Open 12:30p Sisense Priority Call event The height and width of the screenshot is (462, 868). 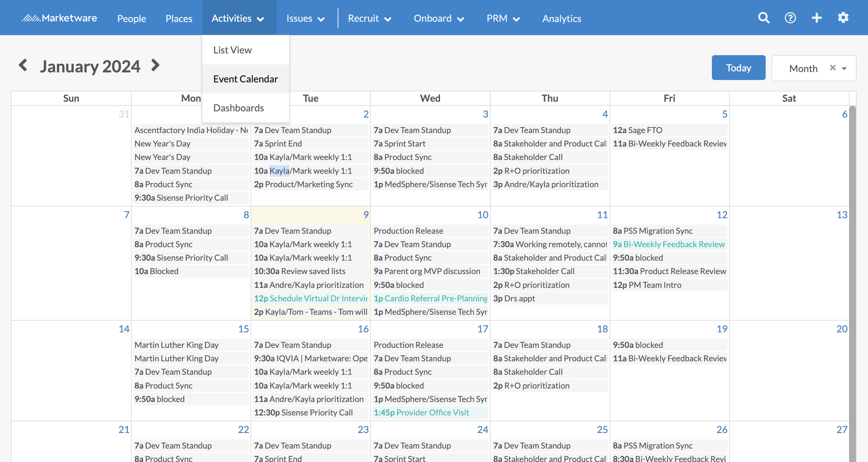click(310, 412)
